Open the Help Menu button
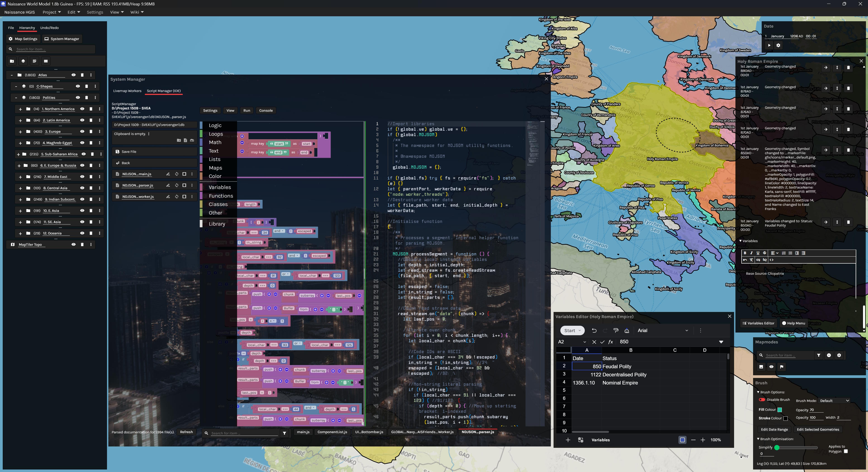The width and height of the screenshot is (868, 472). pyautogui.click(x=794, y=323)
